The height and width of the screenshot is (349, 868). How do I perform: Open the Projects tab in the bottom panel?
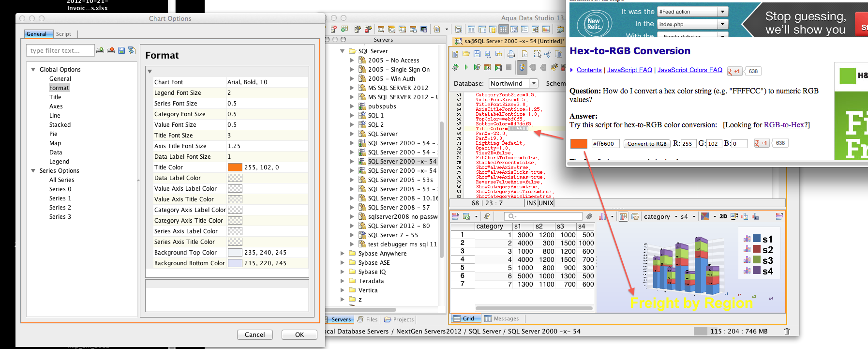pyautogui.click(x=399, y=319)
